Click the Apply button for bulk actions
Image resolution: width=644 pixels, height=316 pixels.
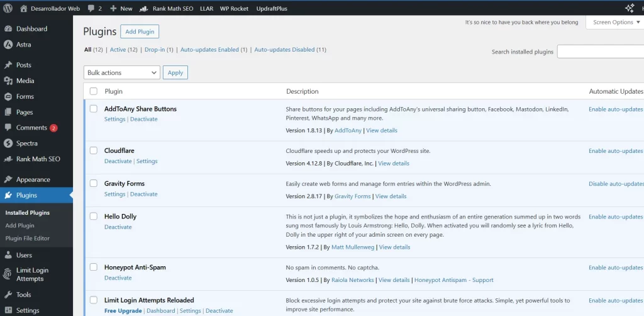coord(175,72)
